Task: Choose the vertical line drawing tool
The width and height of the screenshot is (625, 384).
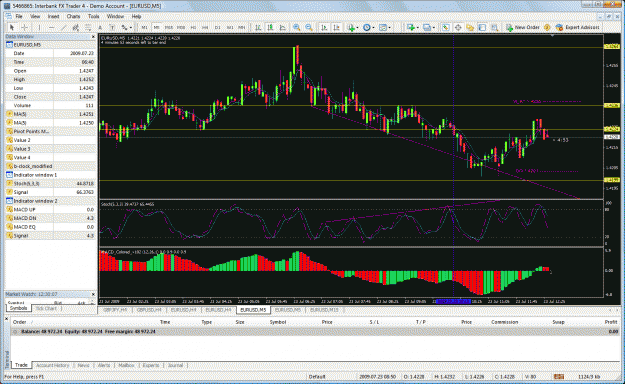Action: pos(39,28)
